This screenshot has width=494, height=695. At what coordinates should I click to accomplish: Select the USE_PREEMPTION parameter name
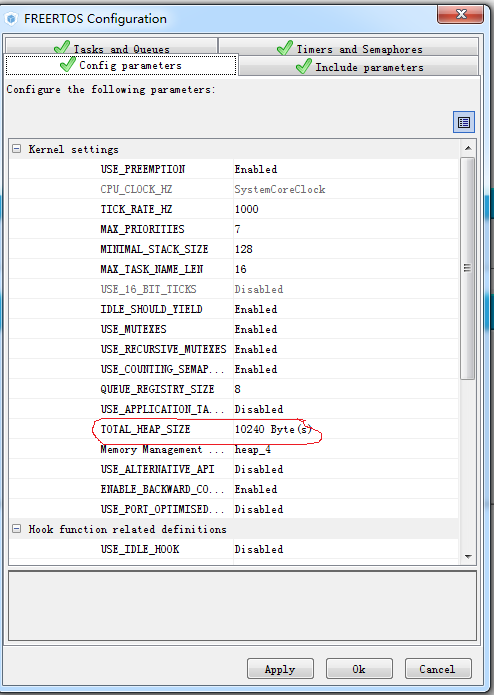(x=143, y=169)
